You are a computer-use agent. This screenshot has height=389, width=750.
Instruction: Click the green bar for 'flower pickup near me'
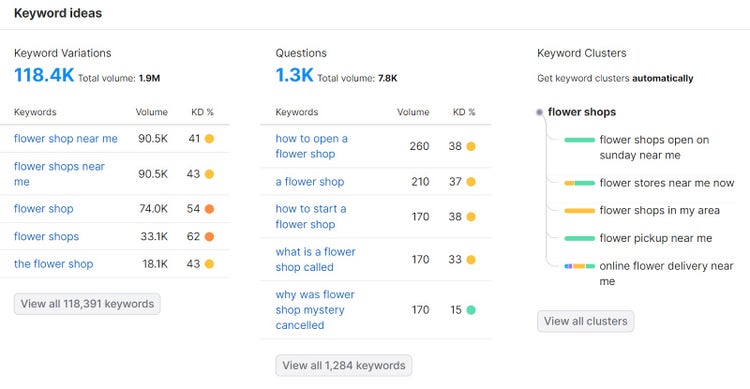(579, 238)
